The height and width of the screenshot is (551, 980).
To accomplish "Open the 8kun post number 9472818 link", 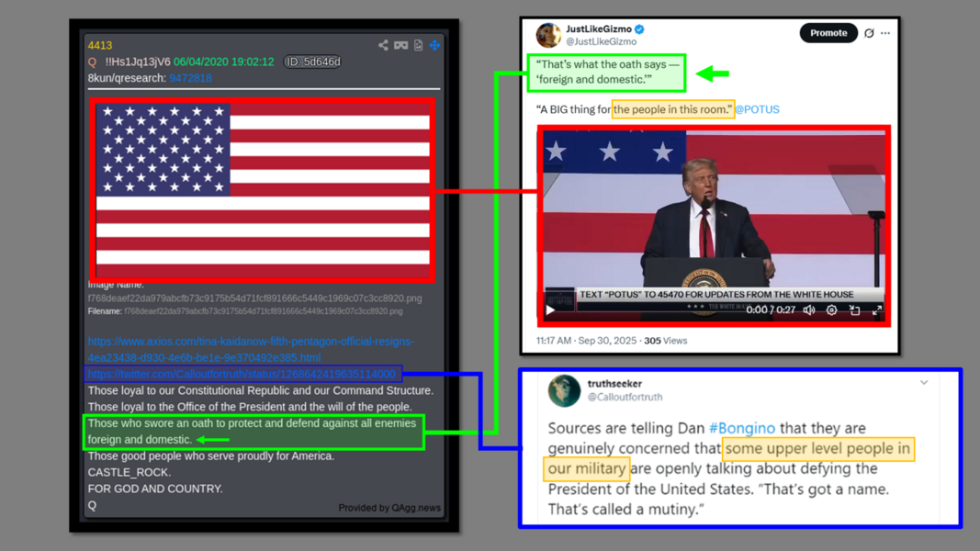I will pyautogui.click(x=191, y=78).
